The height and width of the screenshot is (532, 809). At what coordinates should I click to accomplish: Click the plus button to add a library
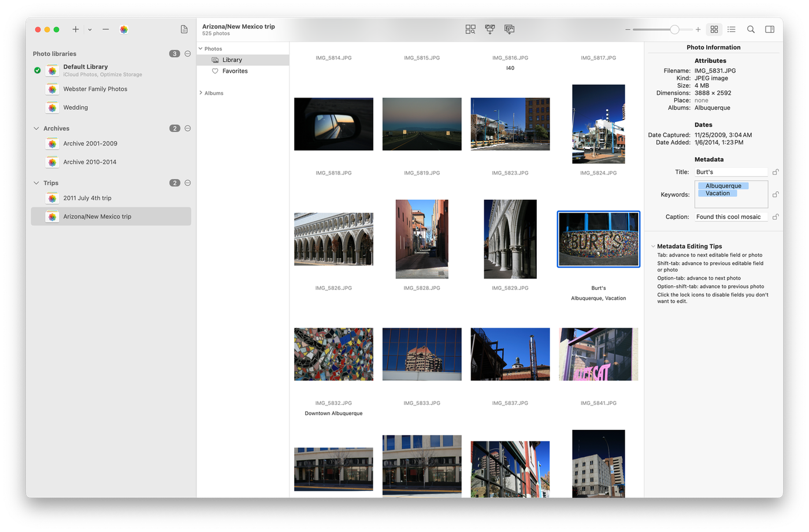pos(75,29)
